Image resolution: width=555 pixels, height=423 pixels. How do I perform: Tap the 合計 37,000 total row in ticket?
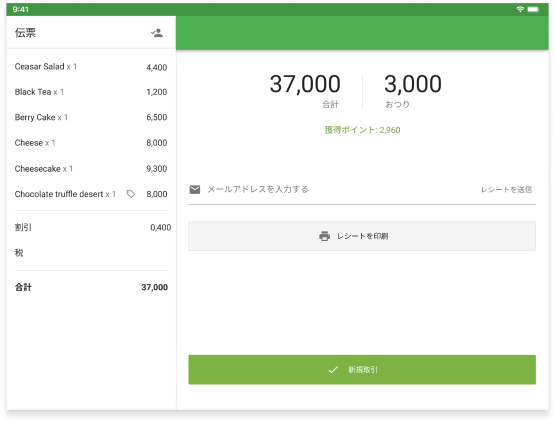91,287
